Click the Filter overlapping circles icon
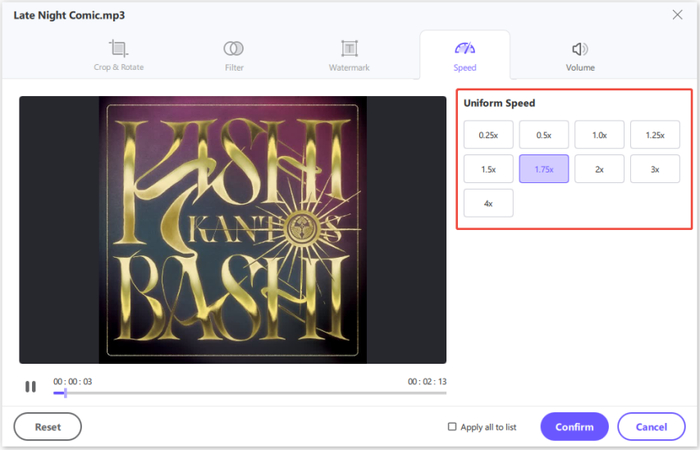The width and height of the screenshot is (700, 450). [x=233, y=48]
